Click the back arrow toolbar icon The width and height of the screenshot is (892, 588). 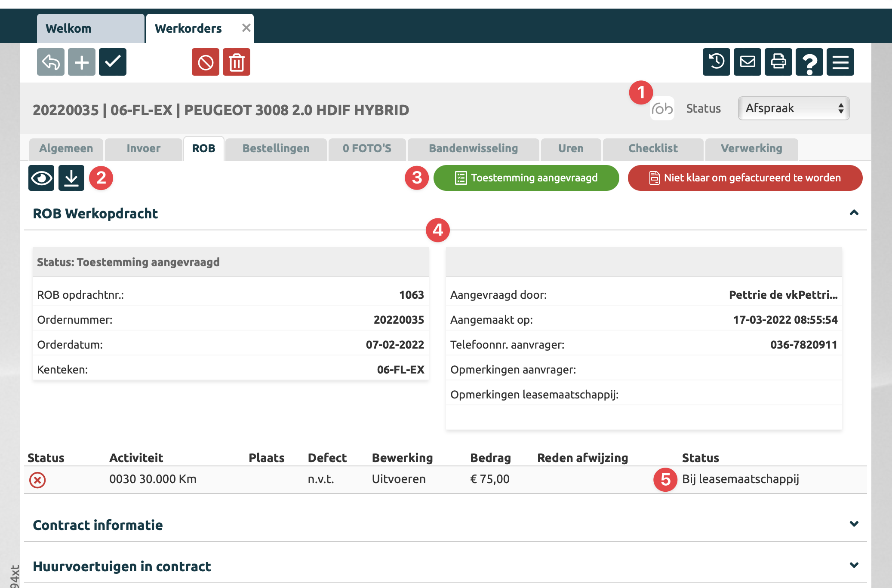point(51,62)
